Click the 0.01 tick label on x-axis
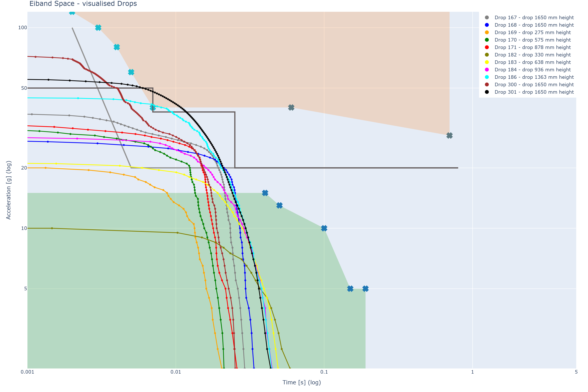Screen dimensions: 588x392 pyautogui.click(x=176, y=372)
